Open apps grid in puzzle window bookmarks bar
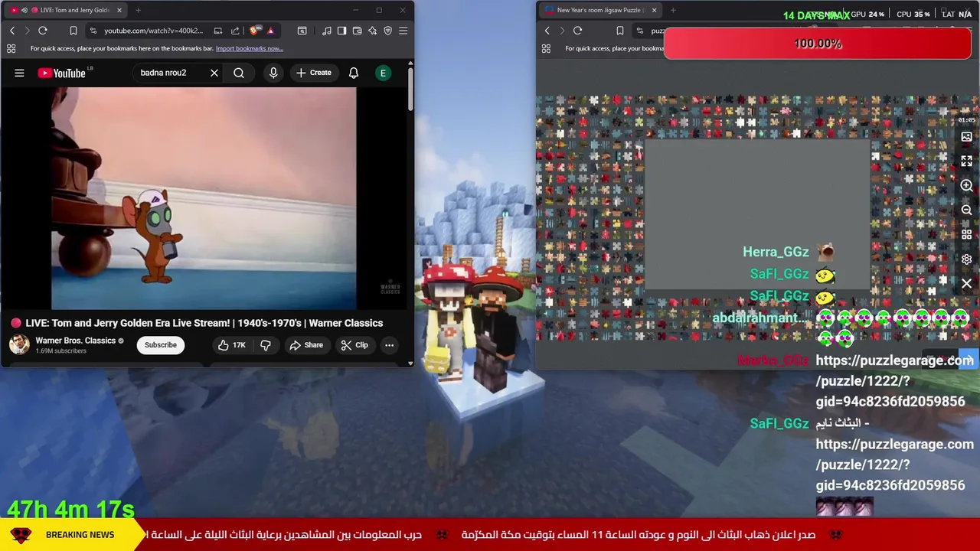 546,48
